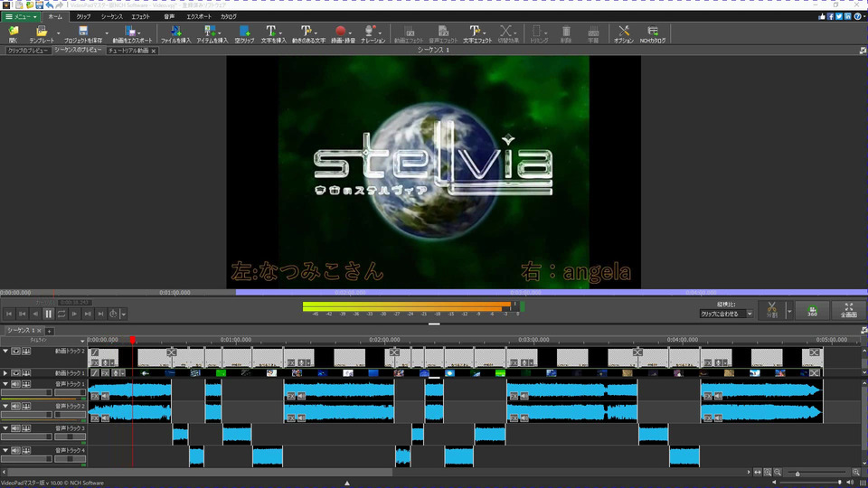Open the メニュー dropdown
Viewport: 868px width, 488px height.
[20, 16]
